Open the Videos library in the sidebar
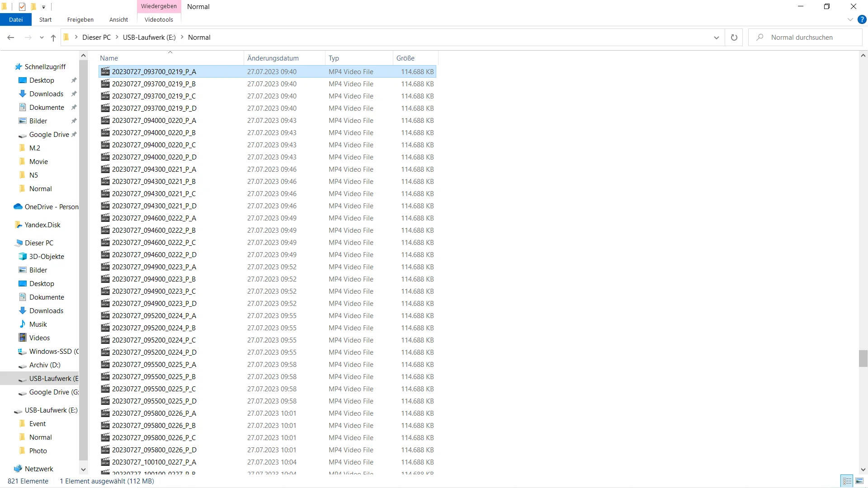Image resolution: width=868 pixels, height=488 pixels. click(x=39, y=338)
